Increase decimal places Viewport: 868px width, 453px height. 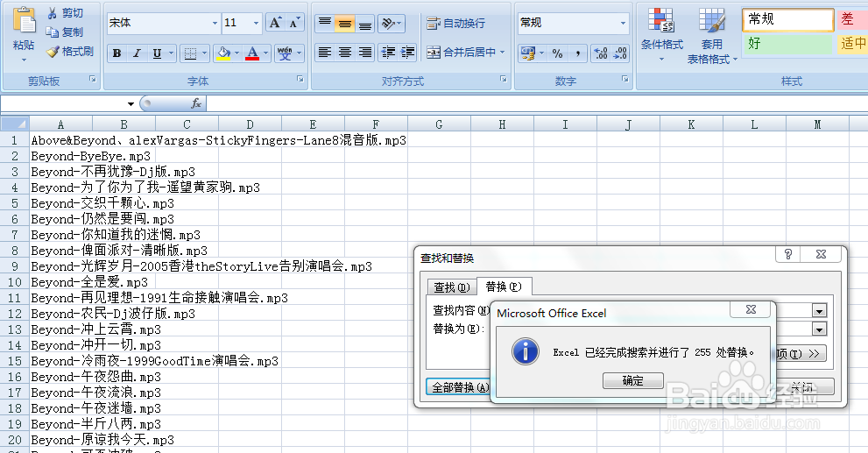pyautogui.click(x=601, y=53)
